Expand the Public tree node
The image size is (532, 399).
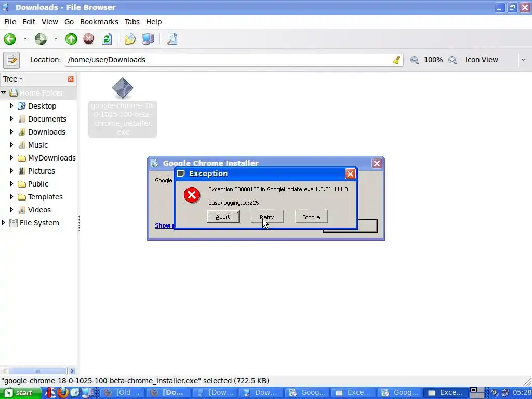coord(11,183)
